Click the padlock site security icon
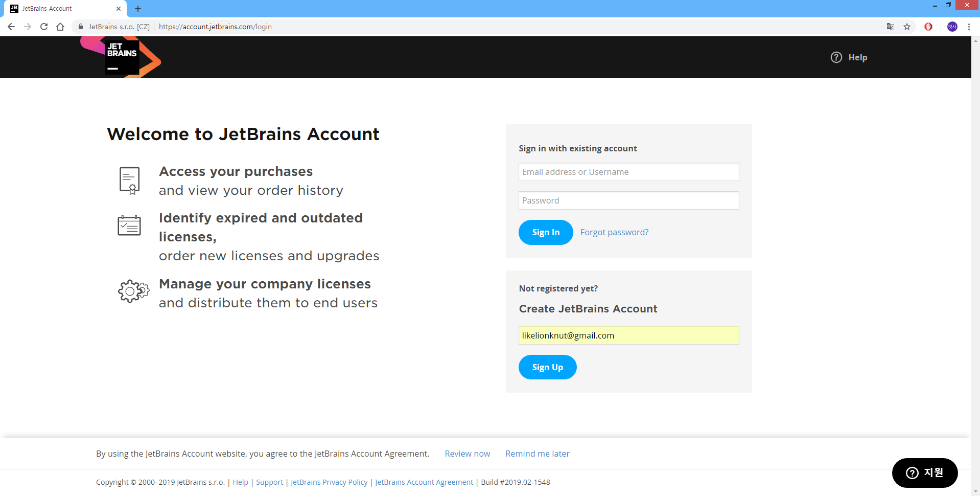980x496 pixels. 81,27
